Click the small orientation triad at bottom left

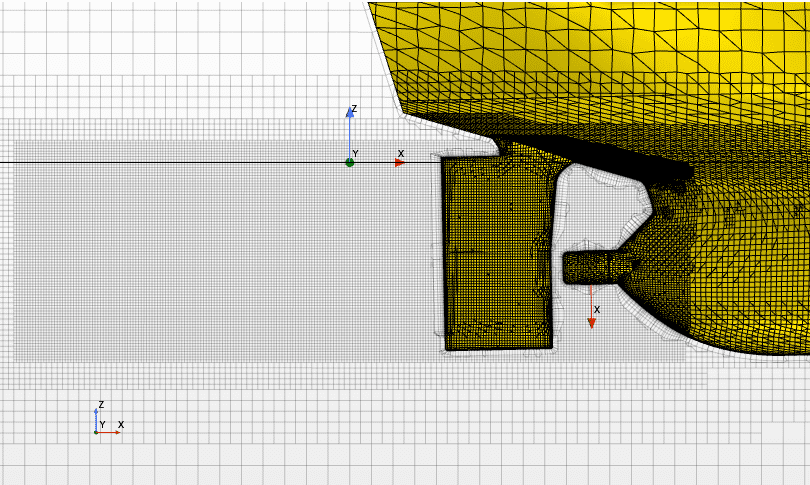pos(107,420)
